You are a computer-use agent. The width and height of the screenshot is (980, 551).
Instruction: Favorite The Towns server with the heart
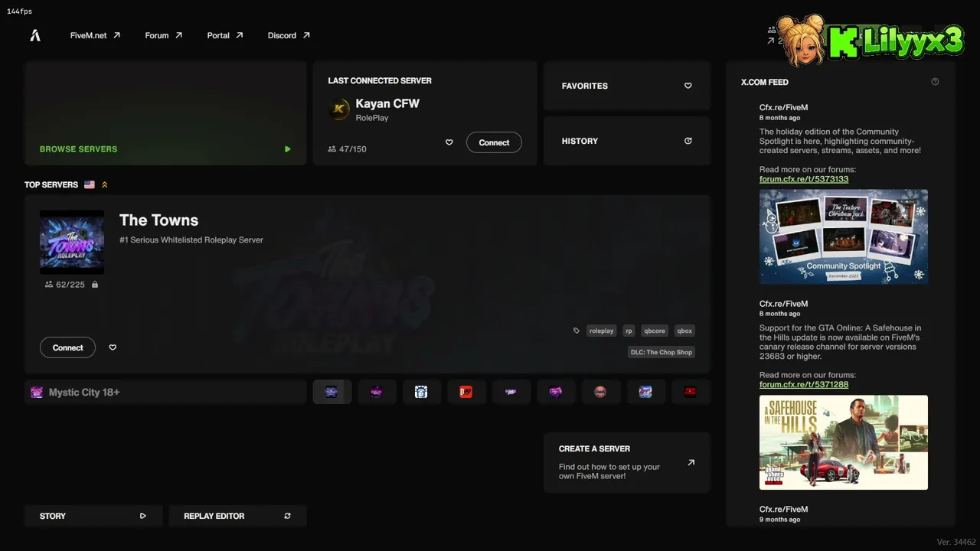click(x=113, y=347)
